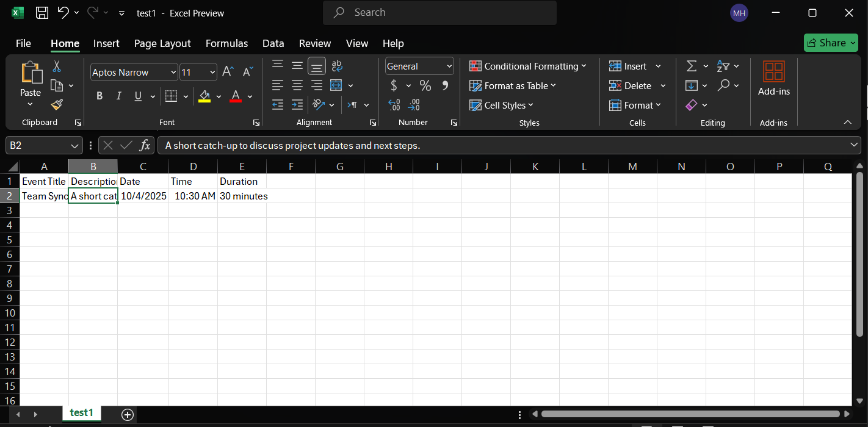This screenshot has width=868, height=427.
Task: Increase decimal places
Action: click(x=394, y=105)
